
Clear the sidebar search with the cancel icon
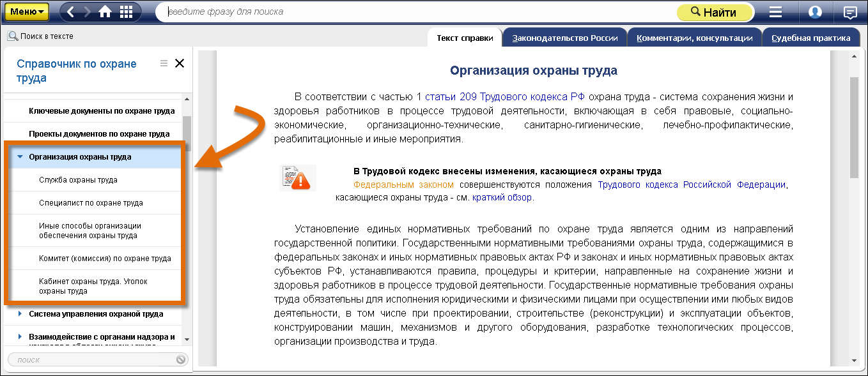[181, 359]
